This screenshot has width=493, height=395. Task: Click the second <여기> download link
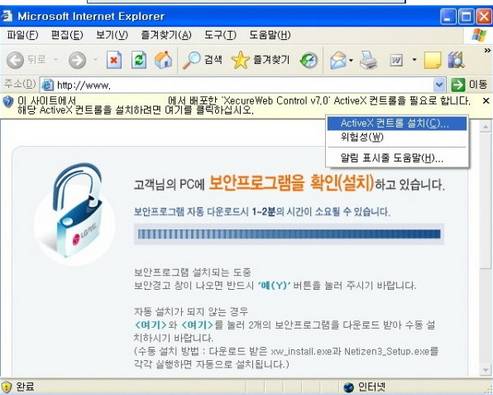pyautogui.click(x=196, y=325)
